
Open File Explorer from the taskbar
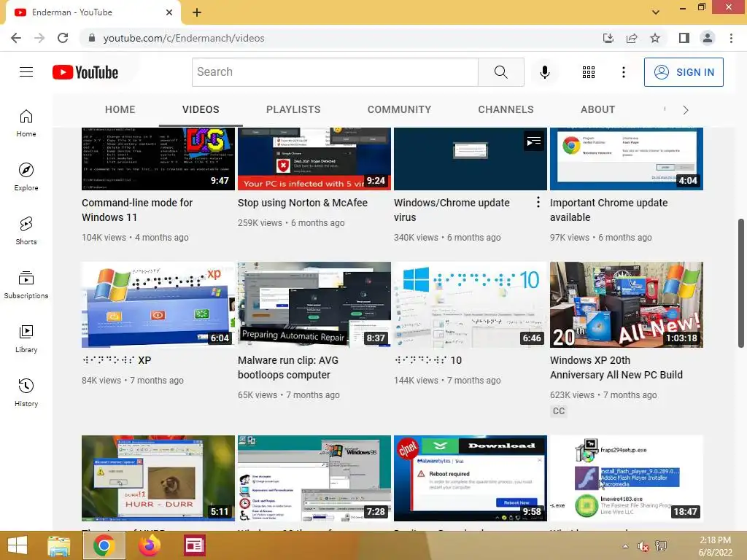click(x=59, y=545)
